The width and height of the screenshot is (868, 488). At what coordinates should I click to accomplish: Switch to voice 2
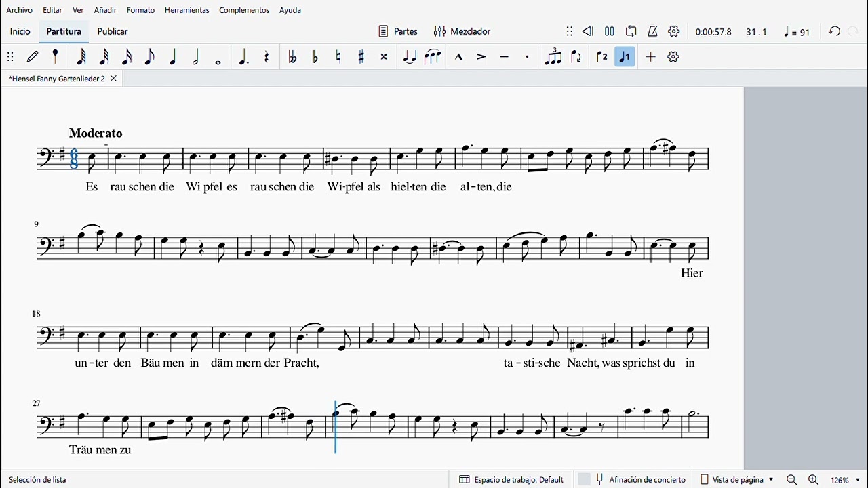601,57
